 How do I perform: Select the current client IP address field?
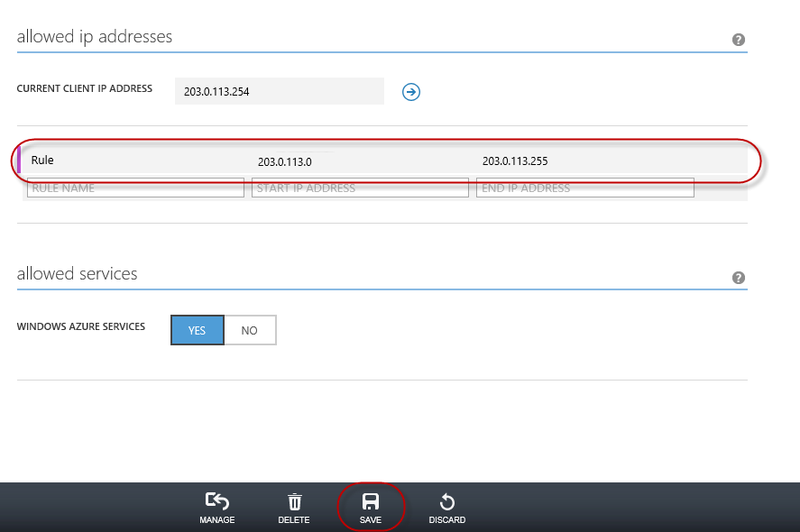pos(279,91)
